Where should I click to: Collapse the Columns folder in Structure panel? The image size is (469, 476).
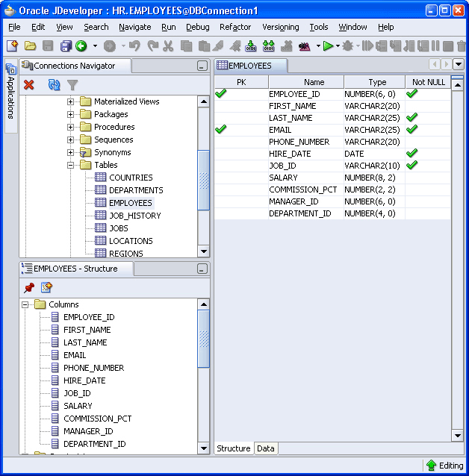25,304
